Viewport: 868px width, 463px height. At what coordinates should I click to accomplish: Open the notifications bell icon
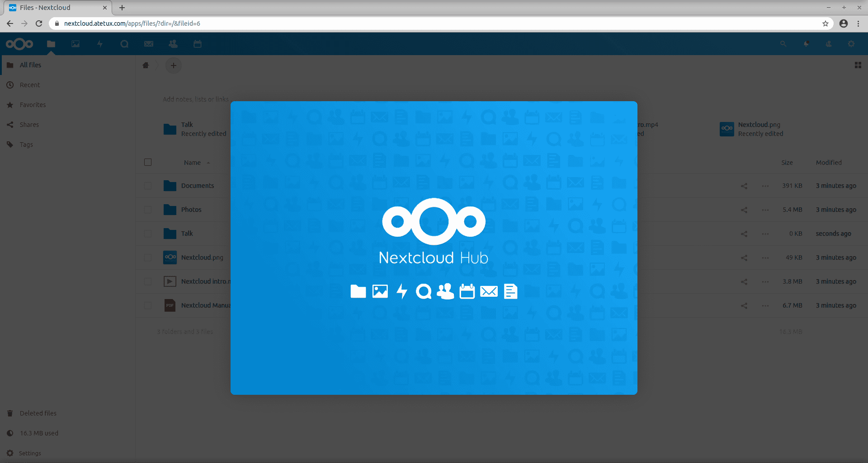(x=806, y=44)
